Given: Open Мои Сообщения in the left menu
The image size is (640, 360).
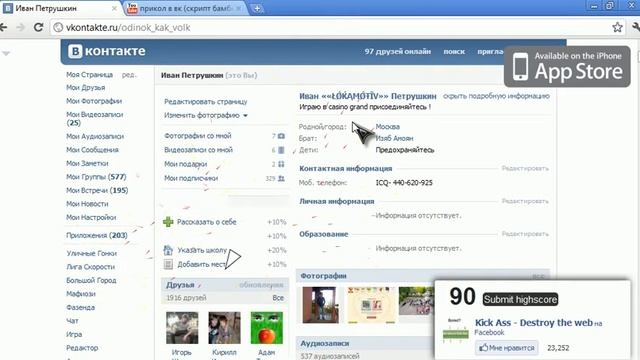Looking at the screenshot, I should pos(92,150).
